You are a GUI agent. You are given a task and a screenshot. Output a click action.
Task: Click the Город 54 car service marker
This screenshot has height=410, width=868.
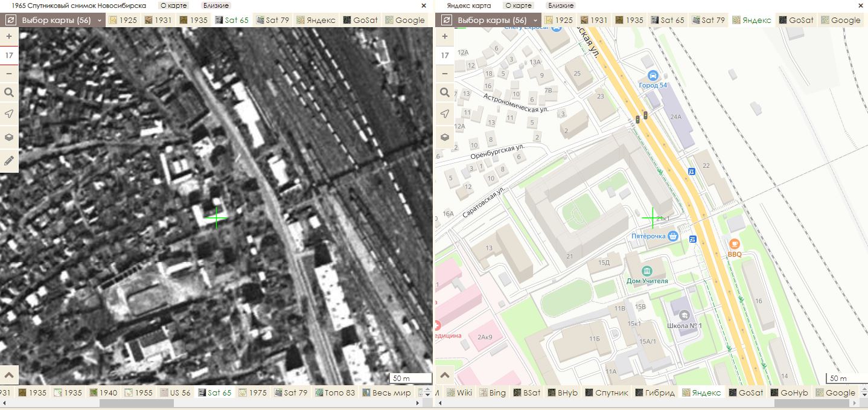click(653, 75)
